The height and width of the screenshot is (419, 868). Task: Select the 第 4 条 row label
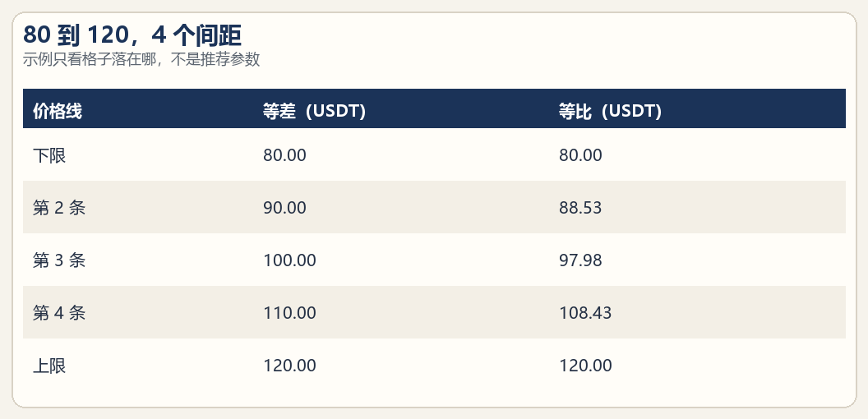59,313
